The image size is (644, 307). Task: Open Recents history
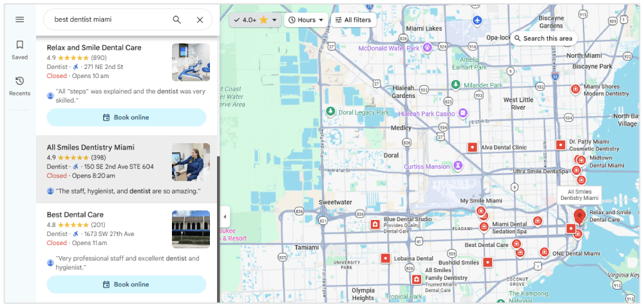click(x=20, y=86)
